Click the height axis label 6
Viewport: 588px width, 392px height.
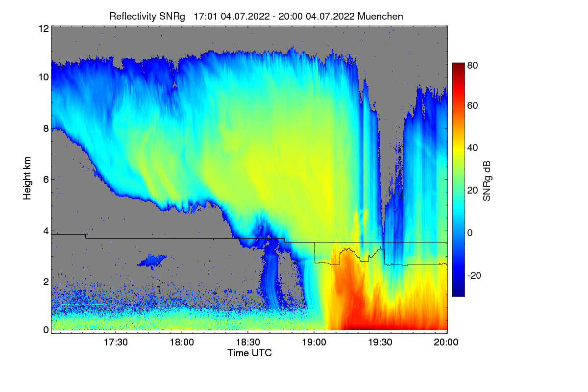(x=46, y=179)
